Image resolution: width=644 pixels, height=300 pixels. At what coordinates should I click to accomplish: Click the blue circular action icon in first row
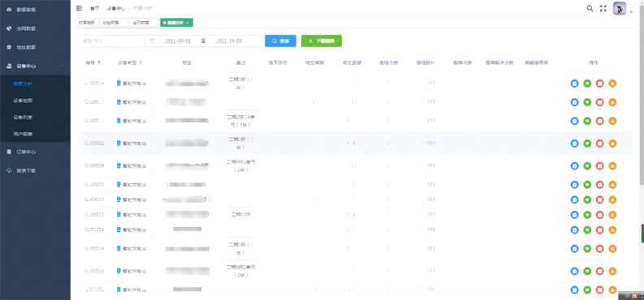pos(574,84)
